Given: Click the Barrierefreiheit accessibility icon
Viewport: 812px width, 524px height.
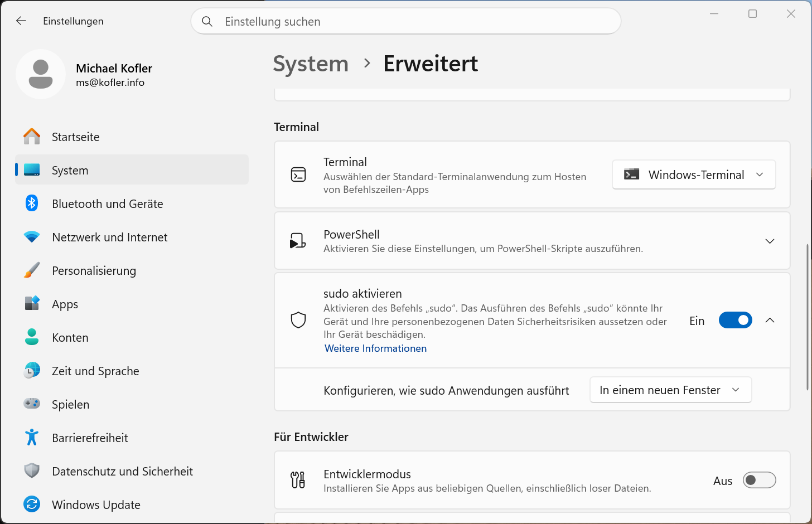Looking at the screenshot, I should click(32, 438).
